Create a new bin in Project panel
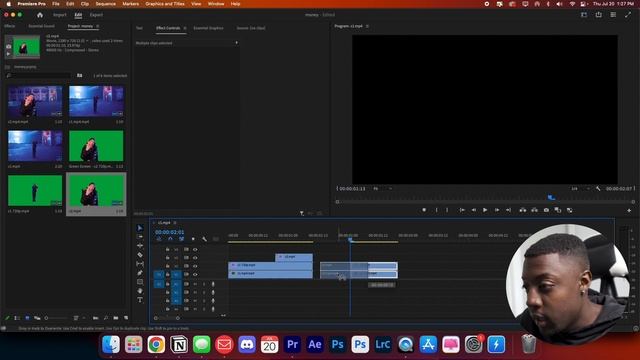Image resolution: width=640 pixels, height=360 pixels. [x=116, y=318]
